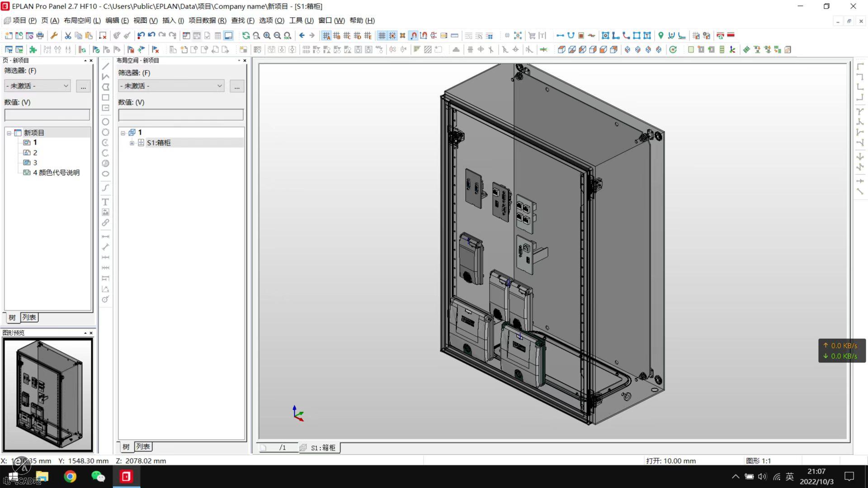Select the Polyline drawing tool

pos(105,77)
